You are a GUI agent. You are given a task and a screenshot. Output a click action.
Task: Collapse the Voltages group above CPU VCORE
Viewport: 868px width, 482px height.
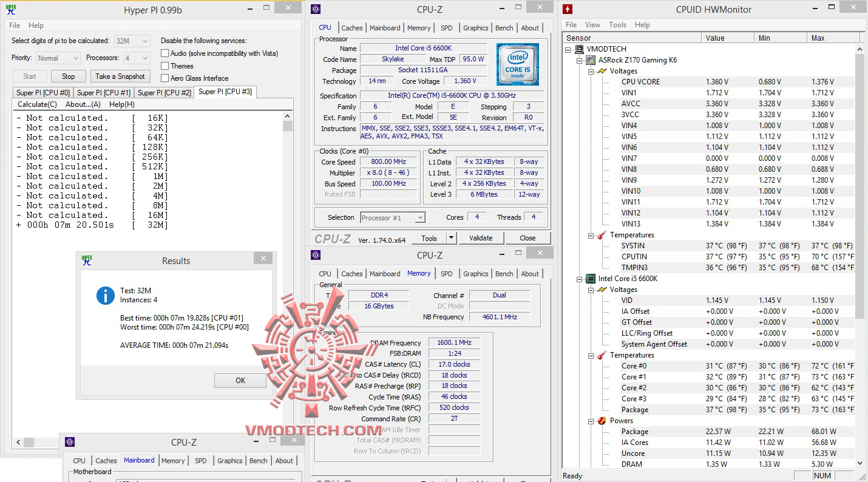tap(591, 71)
